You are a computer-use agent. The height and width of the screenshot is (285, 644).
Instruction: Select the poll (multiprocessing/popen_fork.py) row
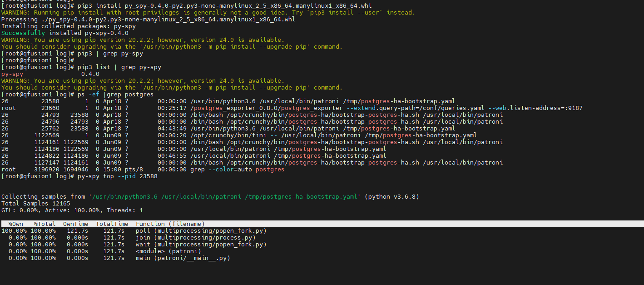point(201,231)
